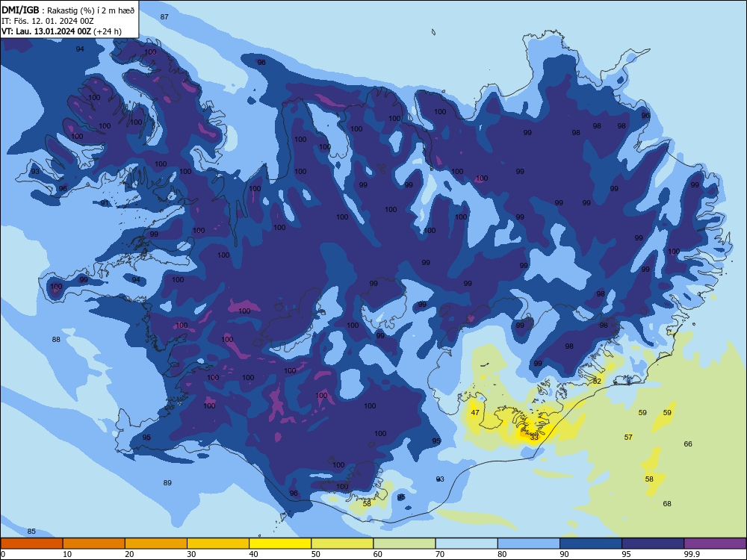Select the purple above-99.9 legend swatch
The height and width of the screenshot is (560, 747).
click(715, 544)
